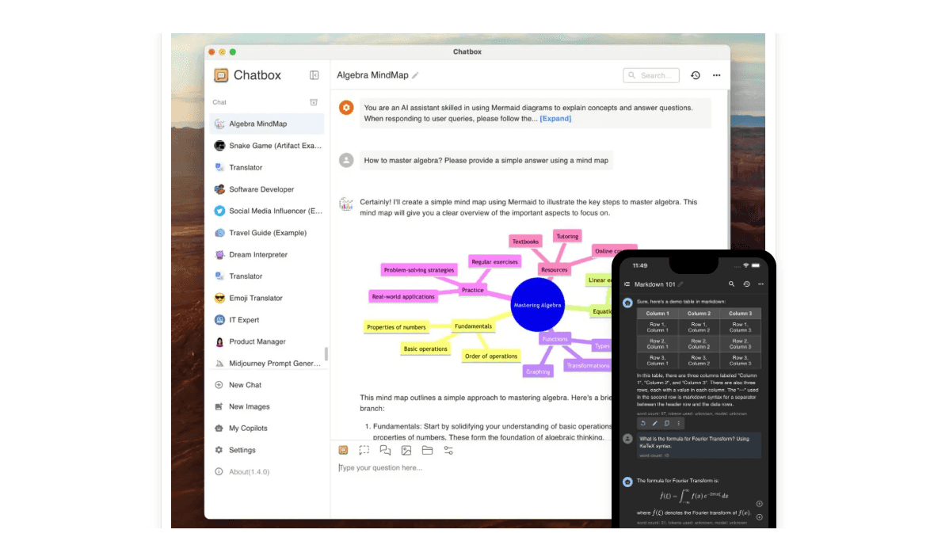Click the history icon on the phone
Viewport: 934px width, 560px height.
(x=746, y=284)
